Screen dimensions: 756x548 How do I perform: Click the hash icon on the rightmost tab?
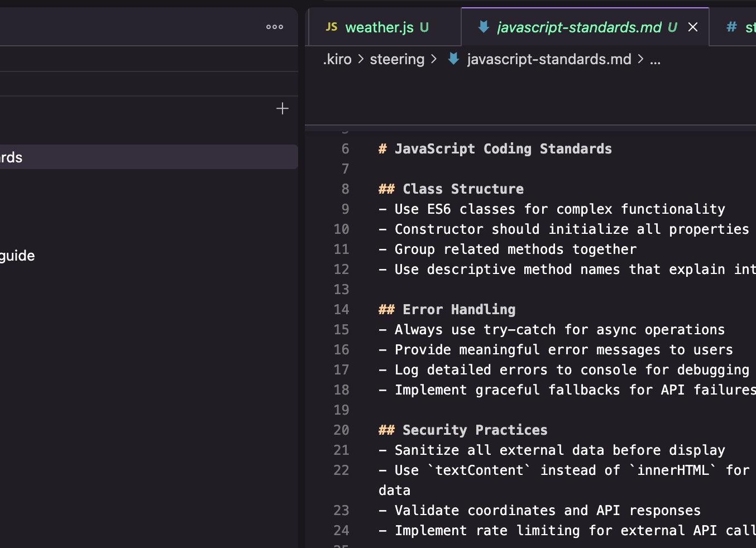pos(731,27)
